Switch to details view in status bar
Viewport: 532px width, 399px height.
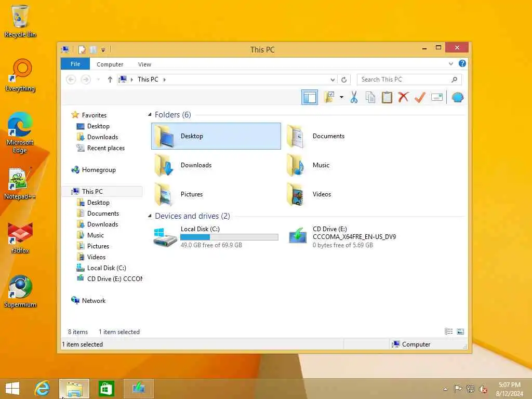pos(448,331)
